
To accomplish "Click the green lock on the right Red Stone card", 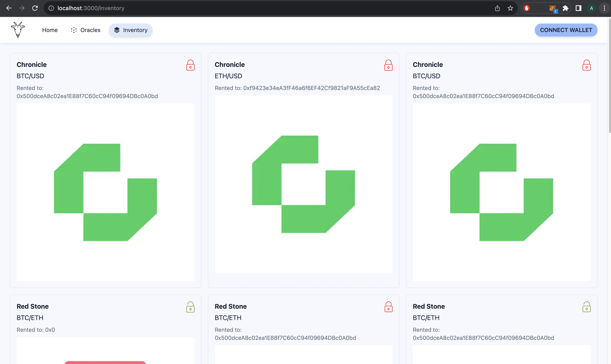I will pos(586,307).
